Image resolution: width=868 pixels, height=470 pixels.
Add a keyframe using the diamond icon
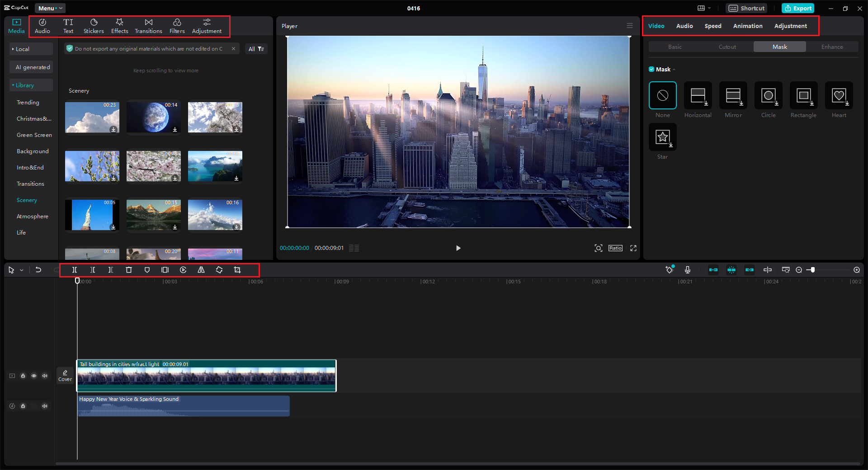pos(669,270)
